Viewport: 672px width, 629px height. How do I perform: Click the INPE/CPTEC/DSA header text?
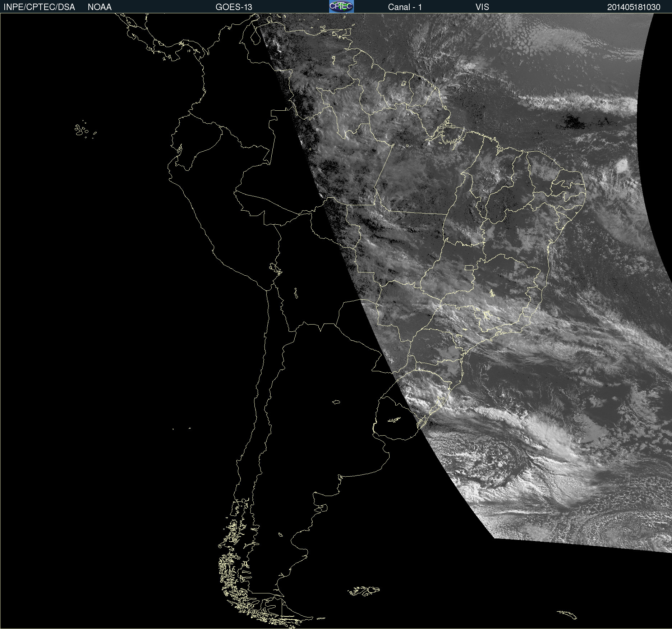[x=39, y=7]
